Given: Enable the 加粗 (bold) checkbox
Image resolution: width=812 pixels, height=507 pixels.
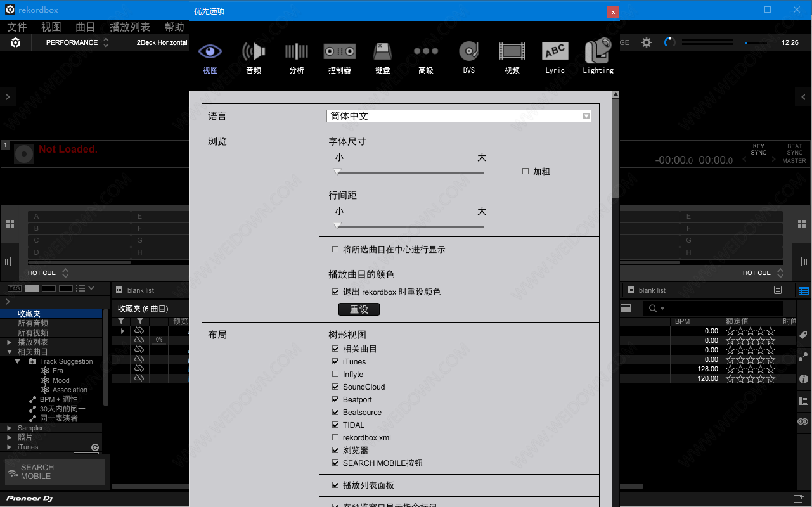Looking at the screenshot, I should [x=525, y=171].
